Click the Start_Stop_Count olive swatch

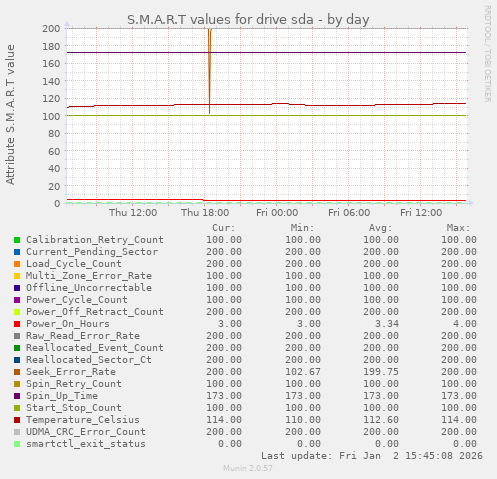click(x=17, y=408)
